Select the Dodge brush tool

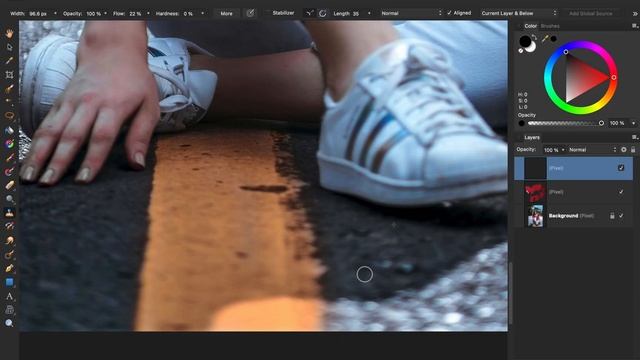pos(9,199)
